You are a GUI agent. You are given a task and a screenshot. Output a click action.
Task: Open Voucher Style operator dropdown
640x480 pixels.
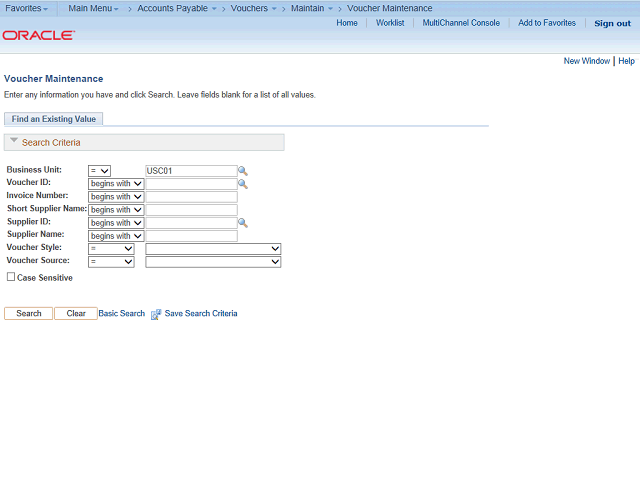click(x=111, y=249)
